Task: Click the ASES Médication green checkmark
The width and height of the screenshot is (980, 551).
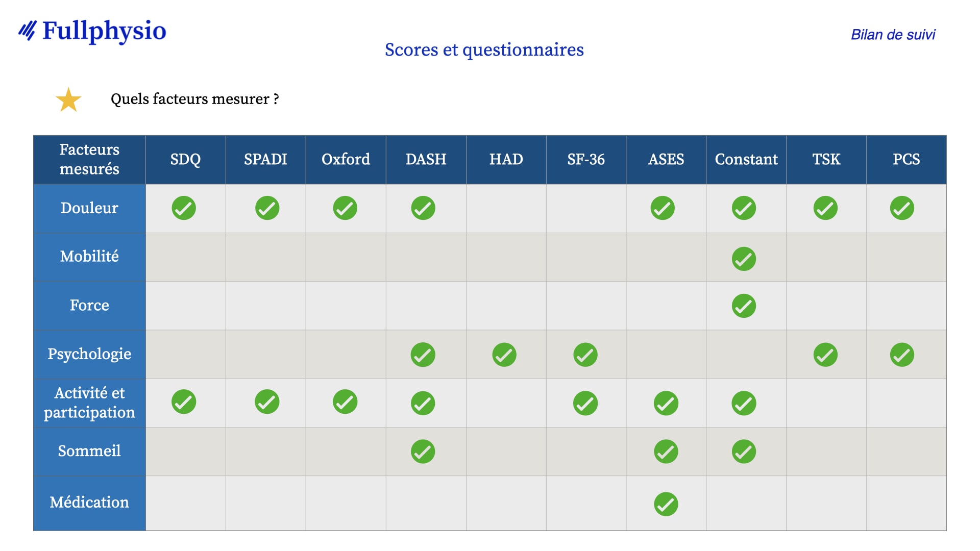Action: [x=666, y=504]
